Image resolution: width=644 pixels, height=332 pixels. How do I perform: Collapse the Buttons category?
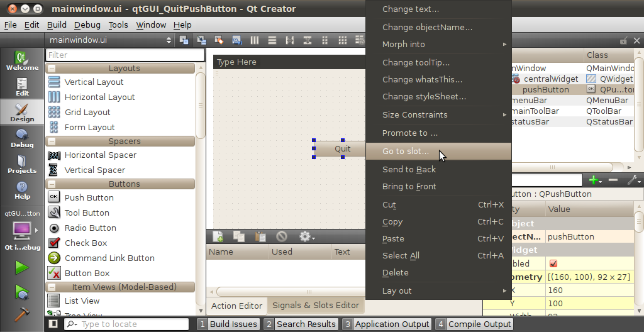[x=52, y=184]
